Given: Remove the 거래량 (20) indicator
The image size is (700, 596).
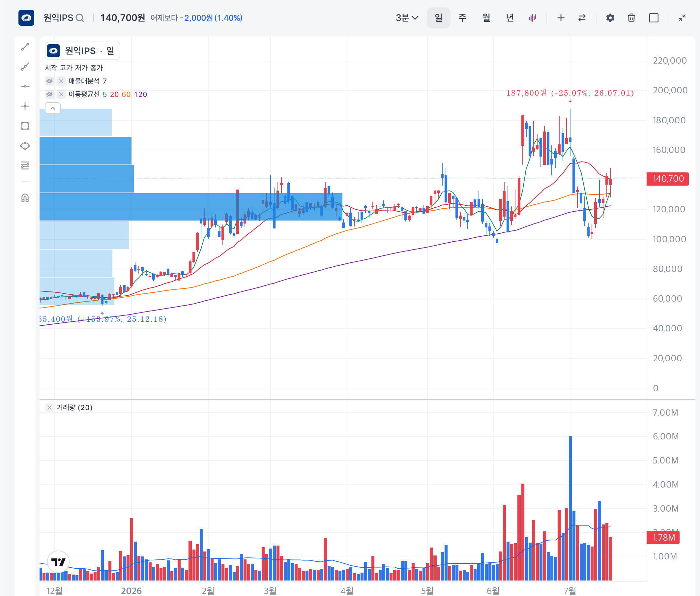Looking at the screenshot, I should coord(49,407).
